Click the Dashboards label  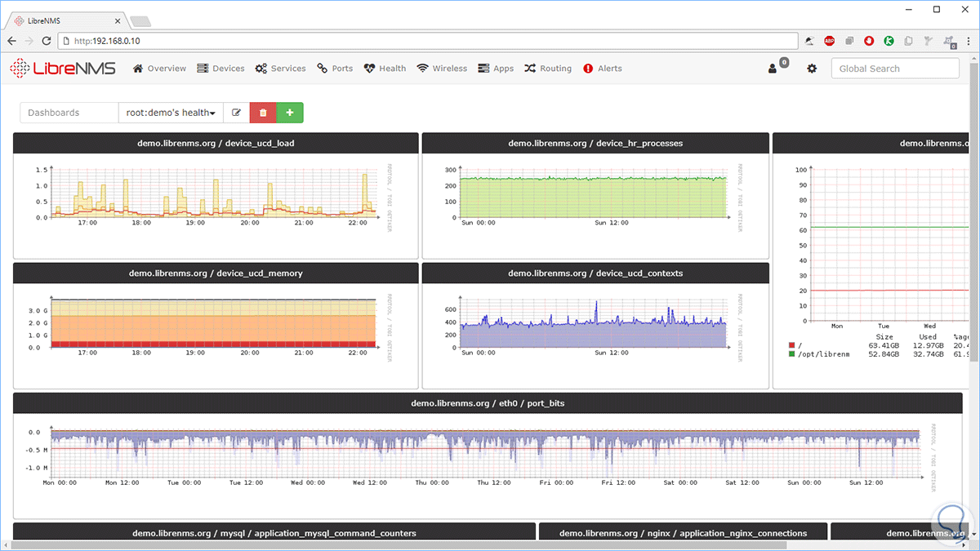[69, 113]
